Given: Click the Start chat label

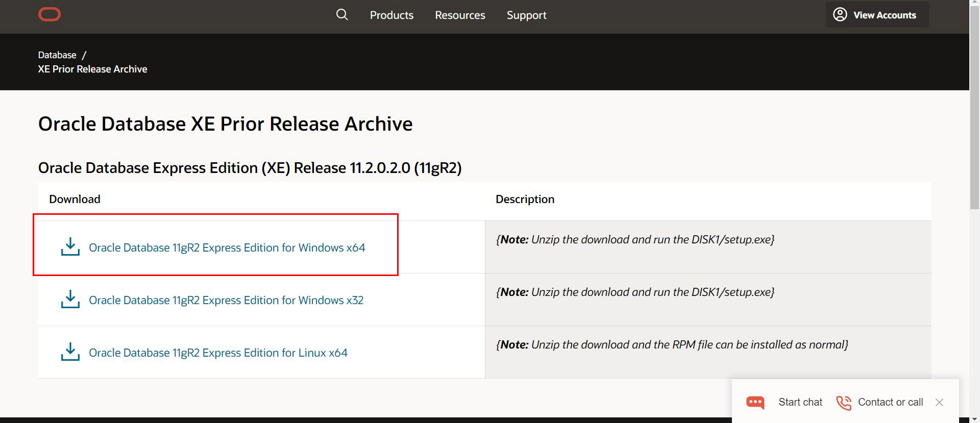Looking at the screenshot, I should (x=800, y=402).
